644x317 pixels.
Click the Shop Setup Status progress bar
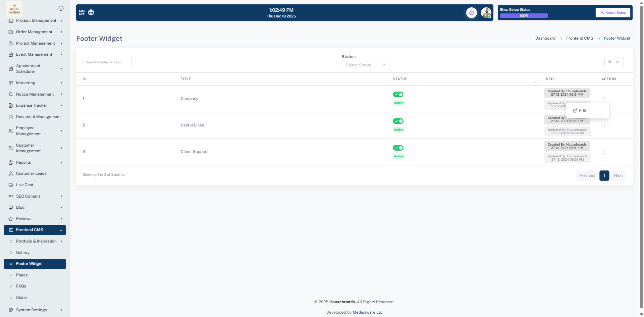tap(524, 16)
